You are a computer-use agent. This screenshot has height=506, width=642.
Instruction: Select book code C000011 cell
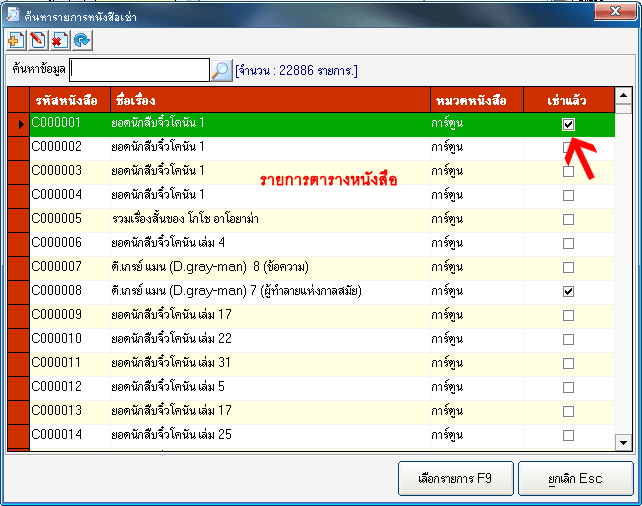(70, 364)
